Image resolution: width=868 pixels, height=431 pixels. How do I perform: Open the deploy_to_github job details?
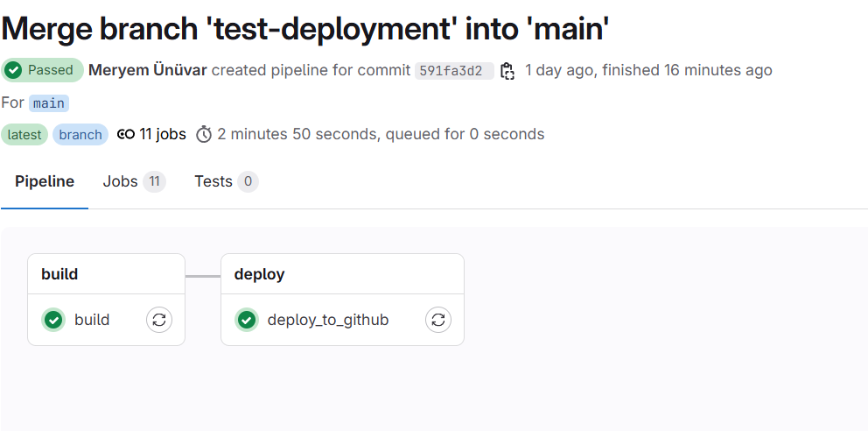(x=328, y=321)
